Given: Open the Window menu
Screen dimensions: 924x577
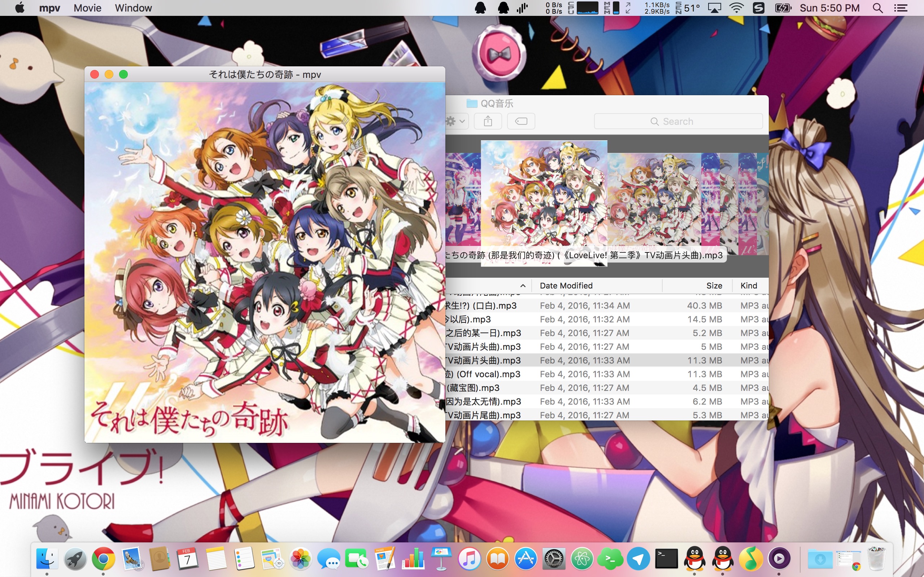Looking at the screenshot, I should click(133, 8).
